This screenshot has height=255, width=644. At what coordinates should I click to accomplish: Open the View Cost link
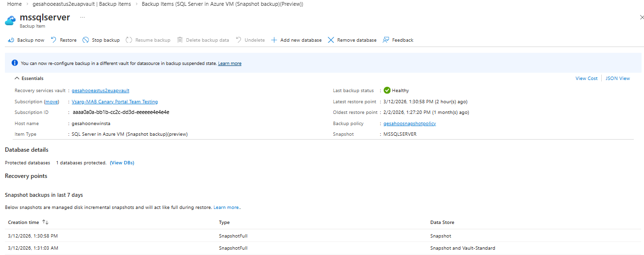[x=587, y=79]
